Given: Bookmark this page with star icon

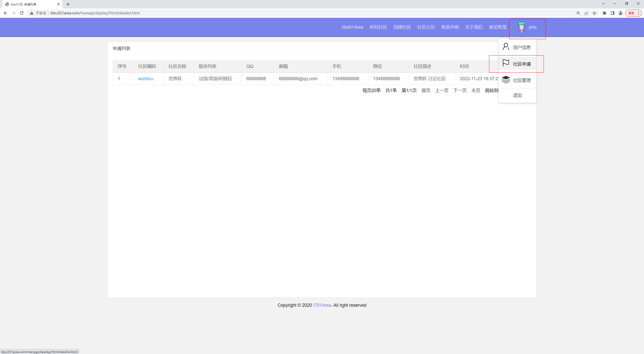Looking at the screenshot, I should [594, 13].
